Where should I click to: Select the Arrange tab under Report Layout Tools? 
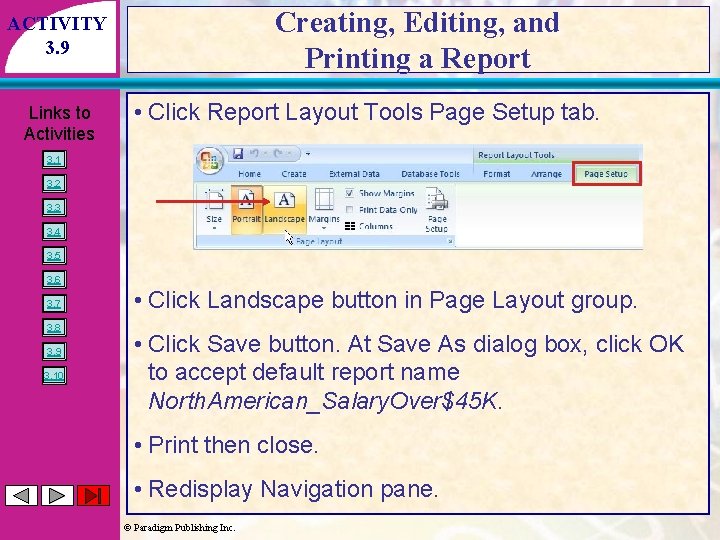pos(546,174)
